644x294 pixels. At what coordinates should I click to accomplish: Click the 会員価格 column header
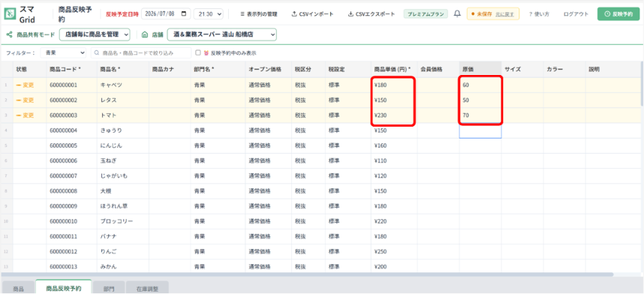coord(438,70)
